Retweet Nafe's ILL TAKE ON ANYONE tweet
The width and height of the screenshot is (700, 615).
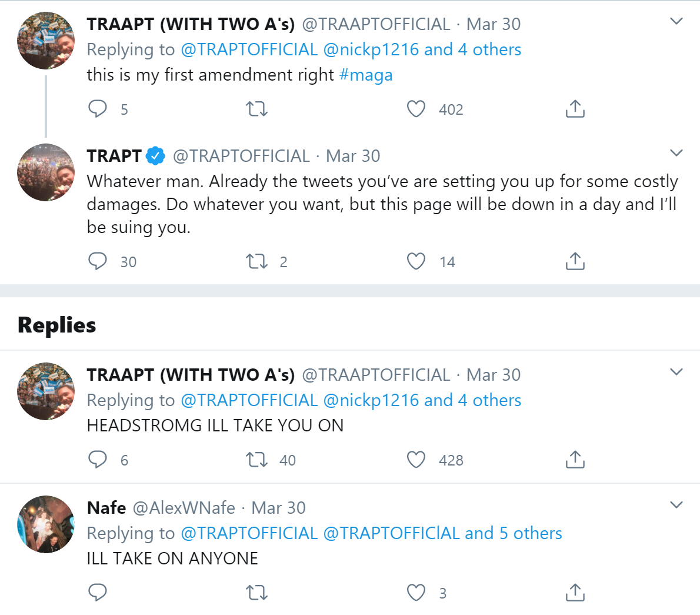pos(256,593)
